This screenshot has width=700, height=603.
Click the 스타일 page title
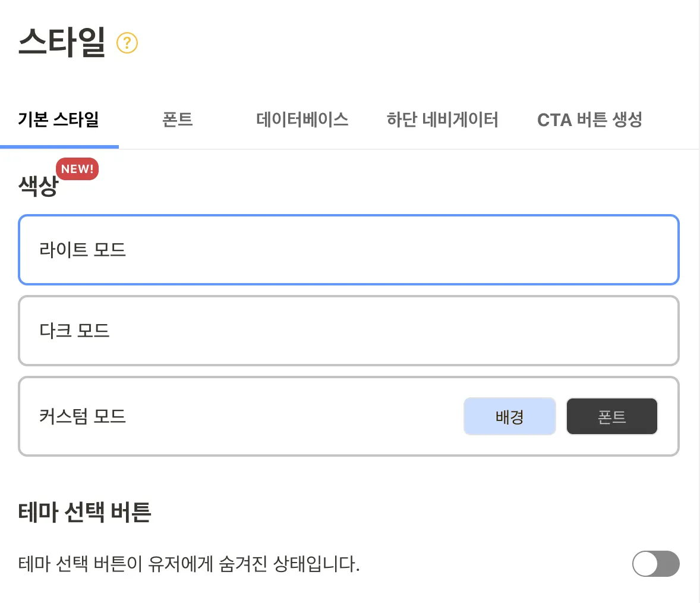(62, 43)
